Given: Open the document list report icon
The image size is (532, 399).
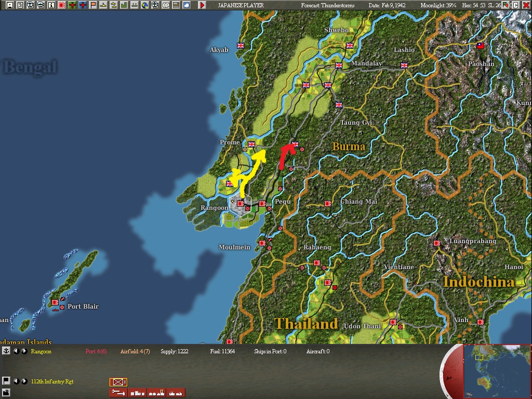Looking at the screenshot, I should coord(20,5).
